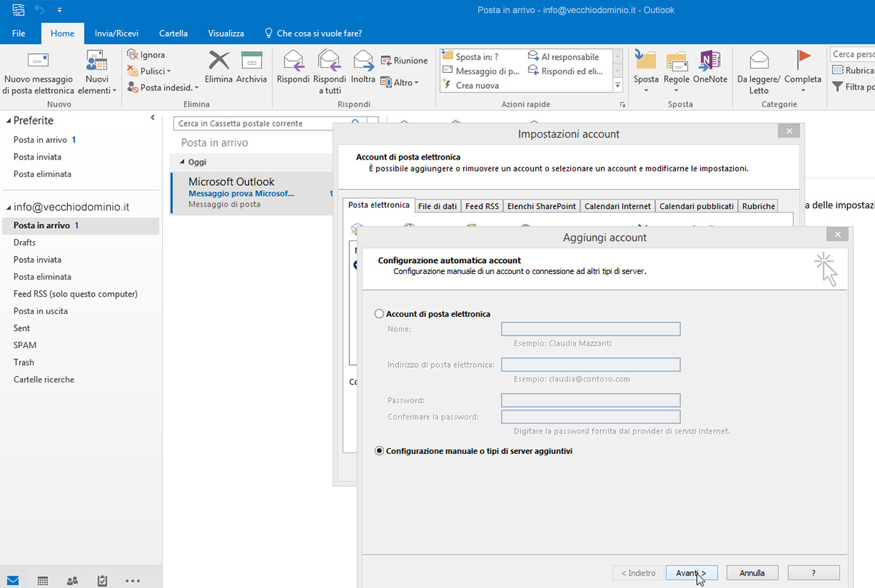Click the Sposta folder icon
The width and height of the screenshot is (875, 588).
645,60
